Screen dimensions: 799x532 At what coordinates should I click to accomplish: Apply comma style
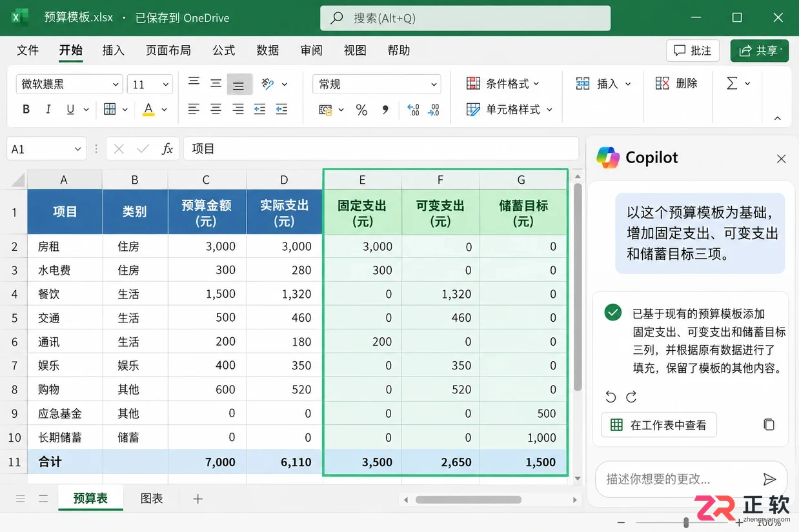385,110
